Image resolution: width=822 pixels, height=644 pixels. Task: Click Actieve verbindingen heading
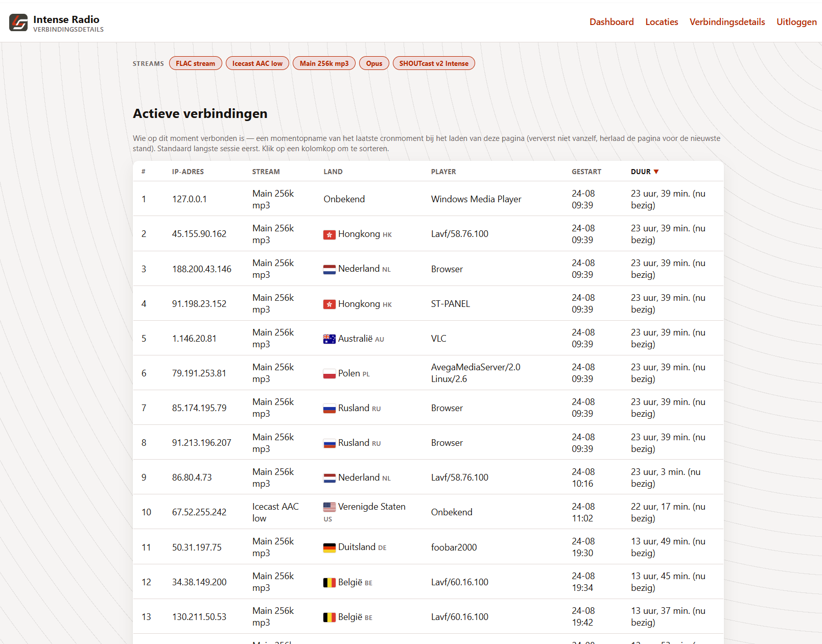(200, 113)
